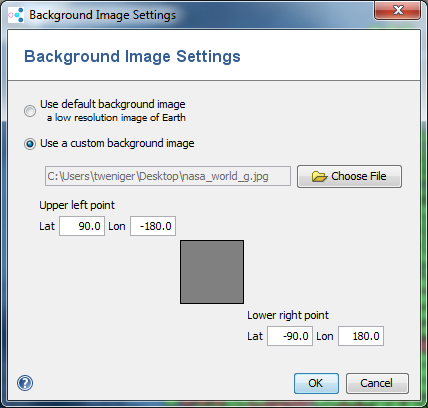Click the lower right Lat field showing -90.0
The image size is (428, 408).
click(290, 336)
